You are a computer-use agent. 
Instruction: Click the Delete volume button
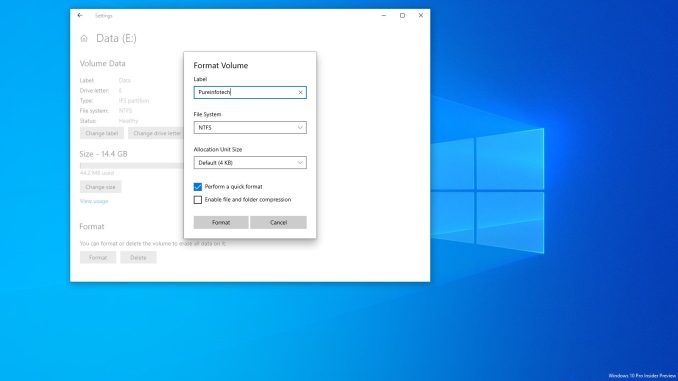pyautogui.click(x=138, y=257)
